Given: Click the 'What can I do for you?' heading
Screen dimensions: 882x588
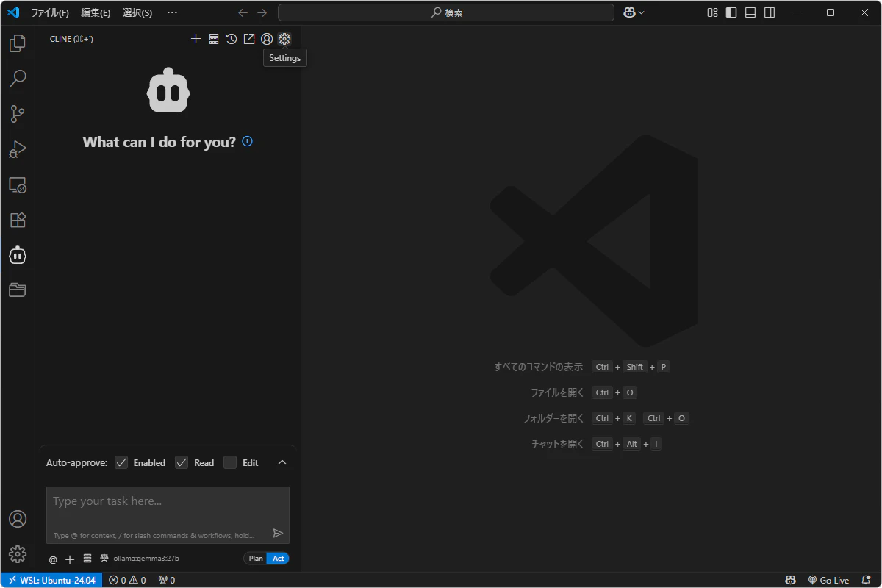Looking at the screenshot, I should click(159, 142).
